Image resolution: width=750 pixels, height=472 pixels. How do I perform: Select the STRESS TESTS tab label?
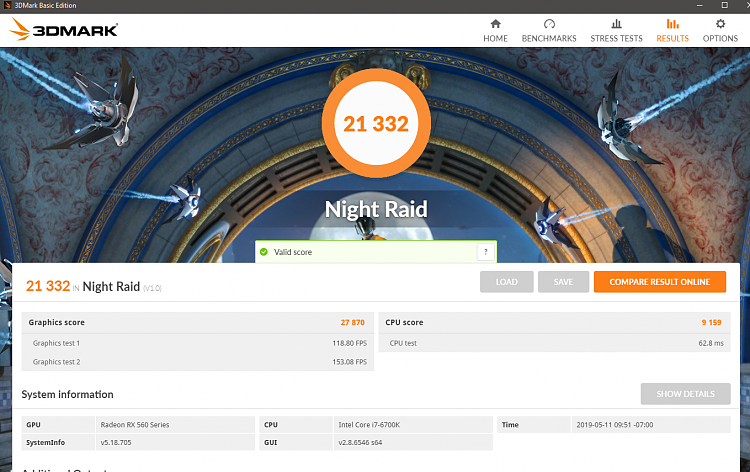click(617, 38)
